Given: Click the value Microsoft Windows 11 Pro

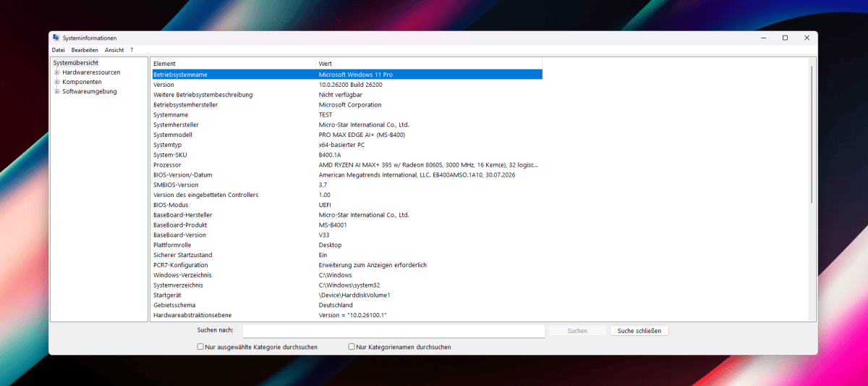Looking at the screenshot, I should click(x=356, y=75).
